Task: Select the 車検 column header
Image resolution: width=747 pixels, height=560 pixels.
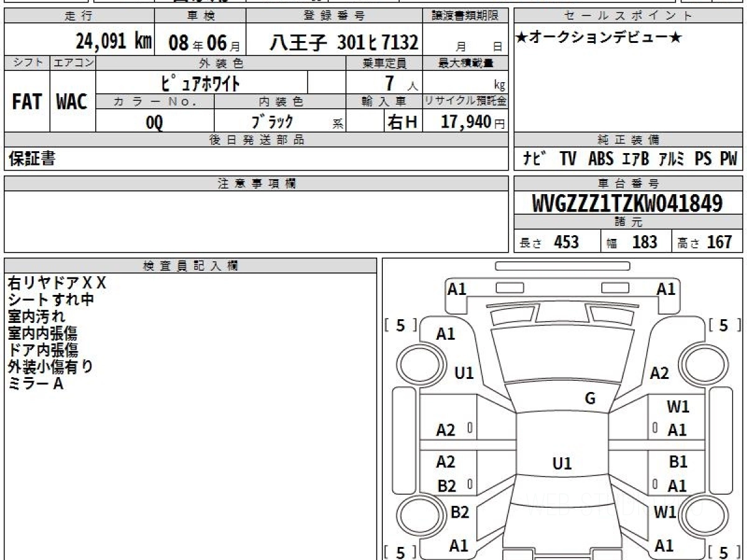Action: [x=200, y=16]
